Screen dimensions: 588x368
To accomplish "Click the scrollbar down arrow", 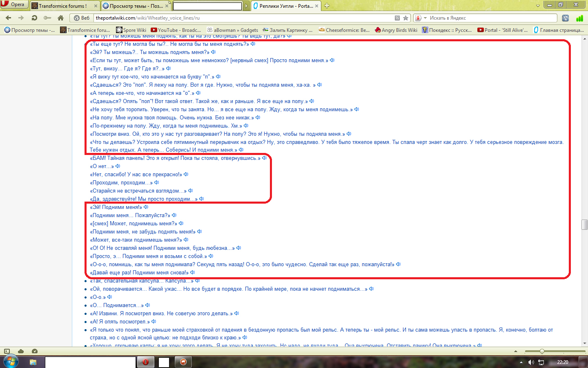I will pos(585,343).
